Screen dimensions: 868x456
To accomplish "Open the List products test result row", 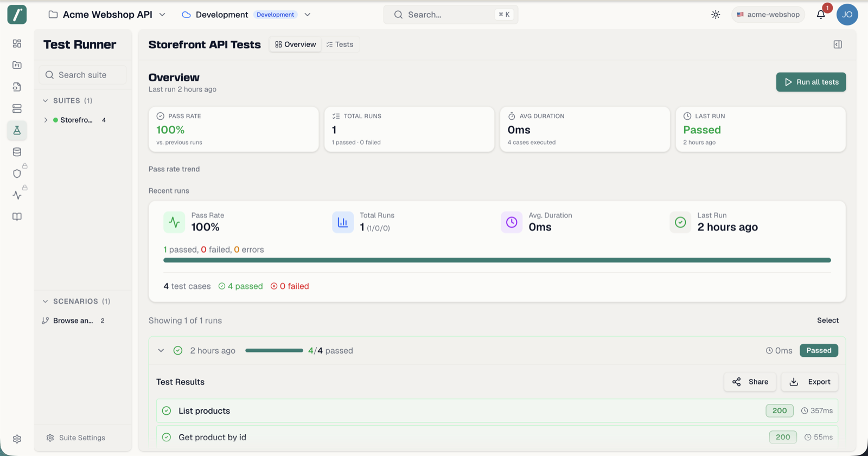I will click(x=497, y=411).
